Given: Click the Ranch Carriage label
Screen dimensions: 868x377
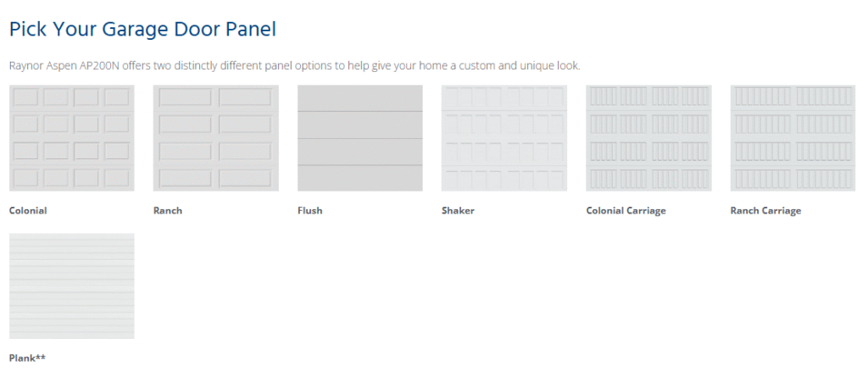Looking at the screenshot, I should (x=765, y=210).
